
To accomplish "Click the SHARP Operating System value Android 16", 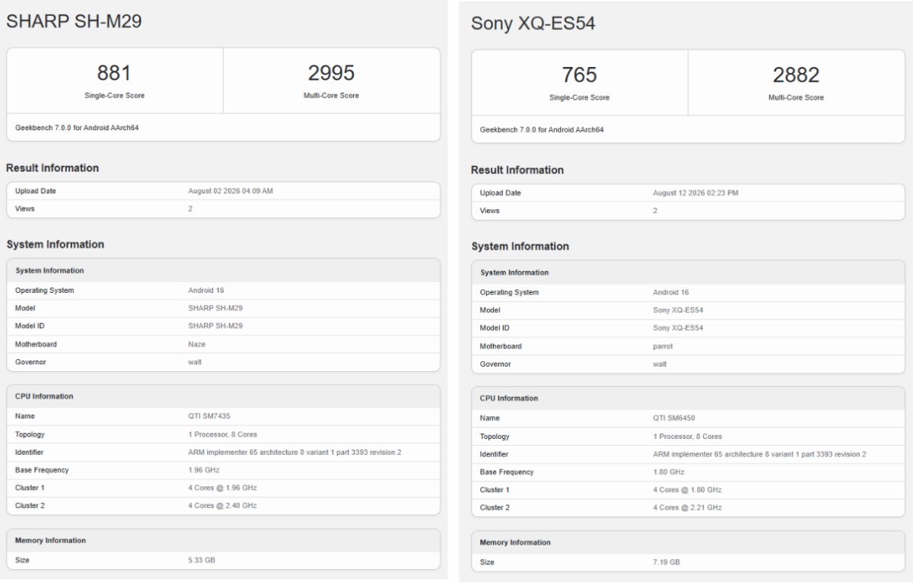I will [x=206, y=291].
